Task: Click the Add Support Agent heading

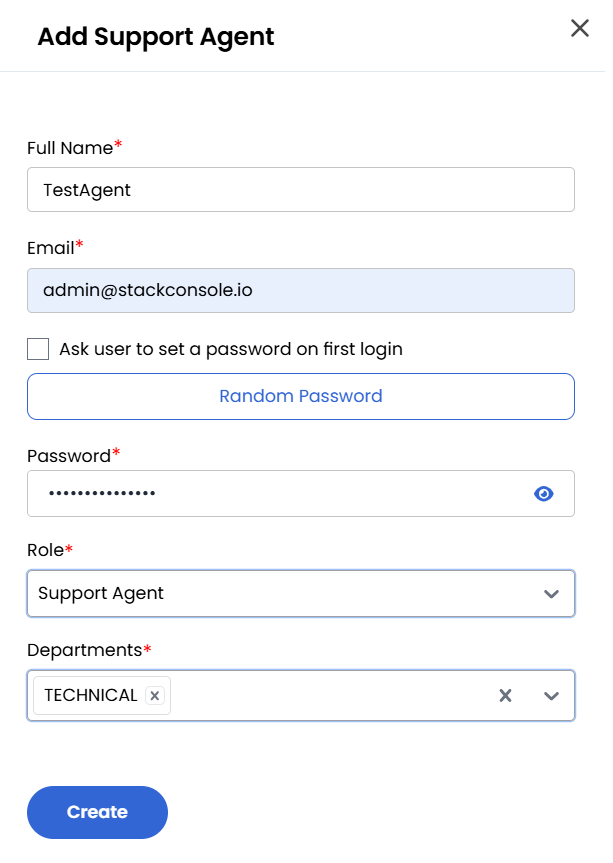Action: 156,37
